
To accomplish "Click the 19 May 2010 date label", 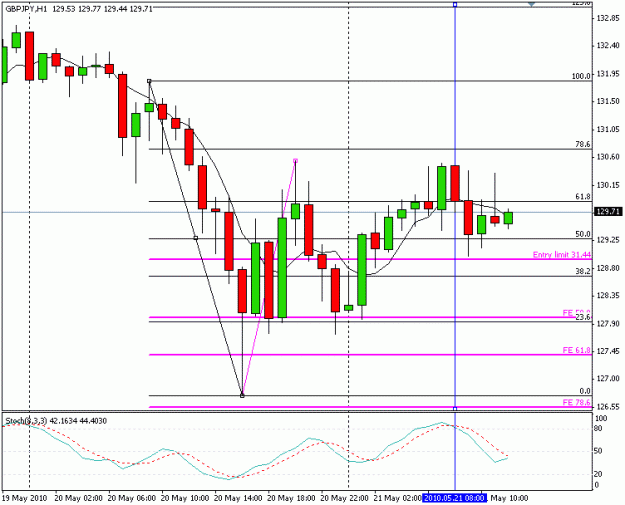I will (25, 498).
